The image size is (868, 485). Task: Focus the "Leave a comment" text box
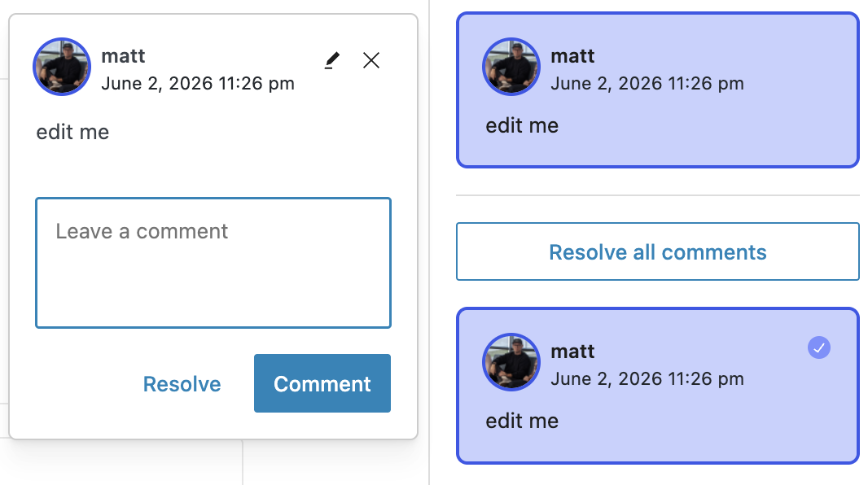point(213,263)
